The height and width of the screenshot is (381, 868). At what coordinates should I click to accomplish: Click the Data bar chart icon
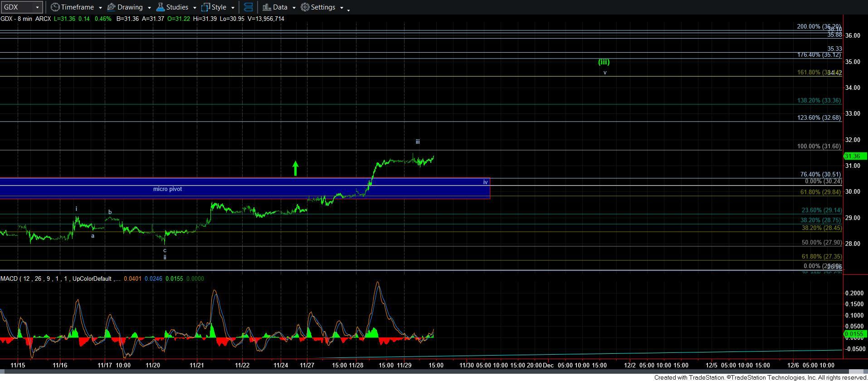267,7
